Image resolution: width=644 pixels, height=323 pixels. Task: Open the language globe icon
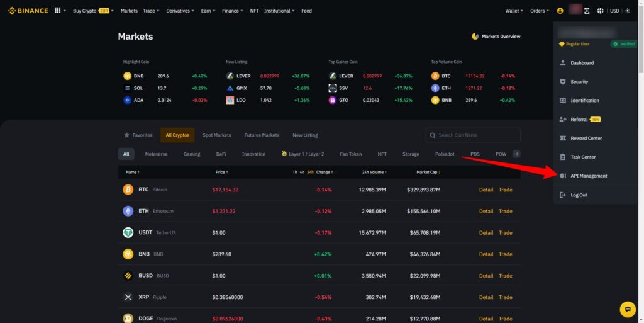click(600, 11)
